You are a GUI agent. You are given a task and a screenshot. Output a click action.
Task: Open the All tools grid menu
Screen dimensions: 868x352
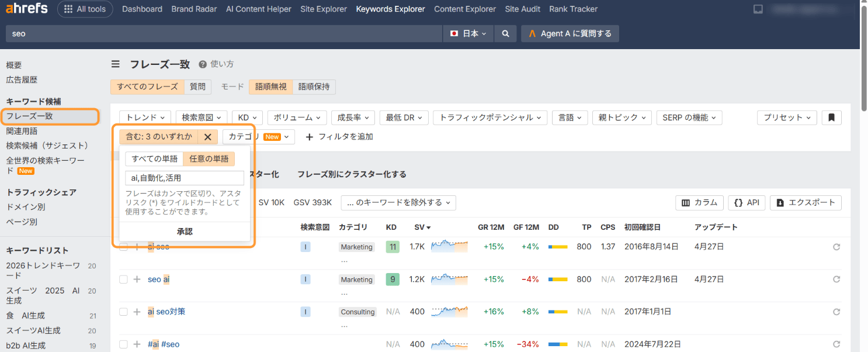tap(85, 9)
